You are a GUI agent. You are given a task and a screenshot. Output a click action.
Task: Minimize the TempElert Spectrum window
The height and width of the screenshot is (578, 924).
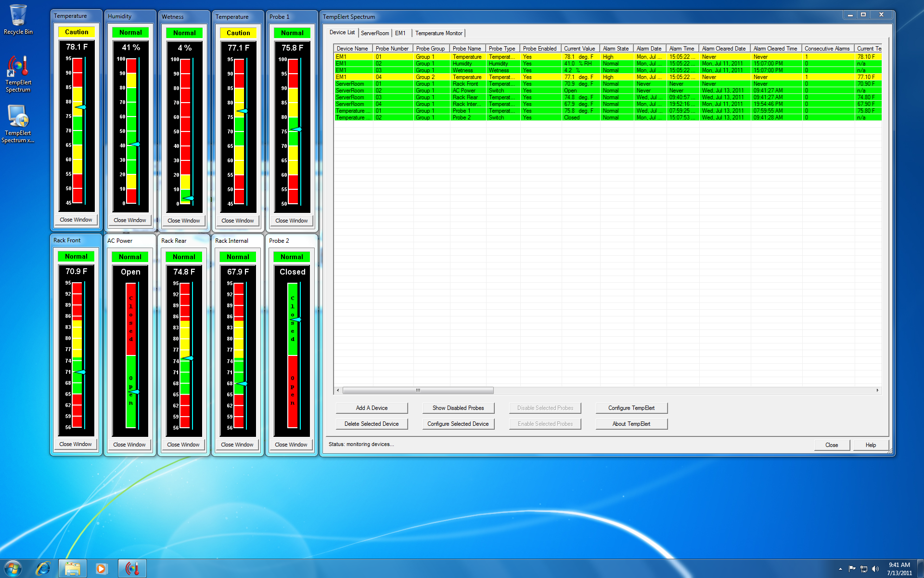coord(850,15)
